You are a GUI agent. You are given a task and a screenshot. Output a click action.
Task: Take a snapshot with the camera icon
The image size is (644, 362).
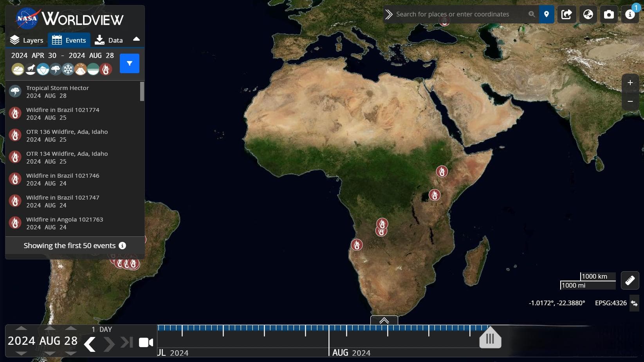pyautogui.click(x=609, y=14)
